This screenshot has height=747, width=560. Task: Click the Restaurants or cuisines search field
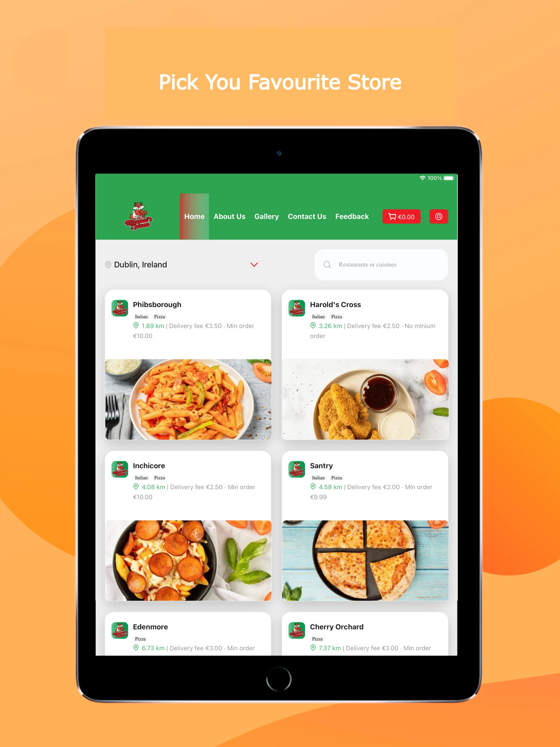point(381,264)
